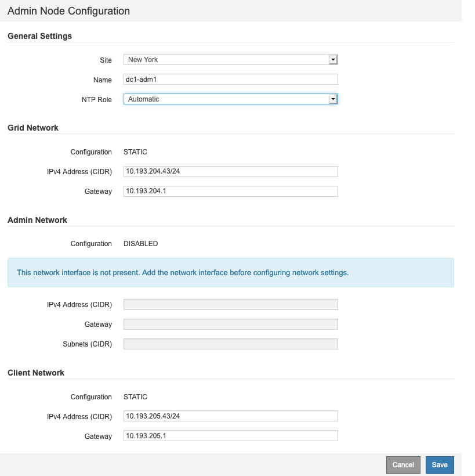This screenshot has height=476, width=475.
Task: Focus the Client Network IPv4 Address field
Action: (x=230, y=416)
